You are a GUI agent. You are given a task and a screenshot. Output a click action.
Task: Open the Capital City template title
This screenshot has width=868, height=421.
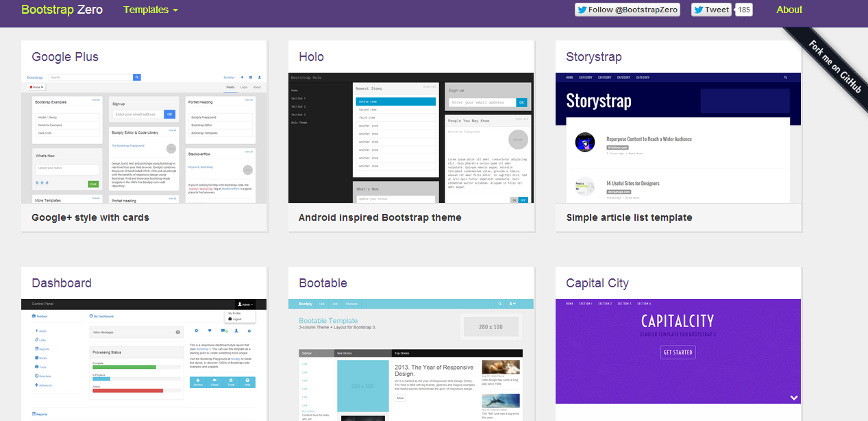point(597,283)
